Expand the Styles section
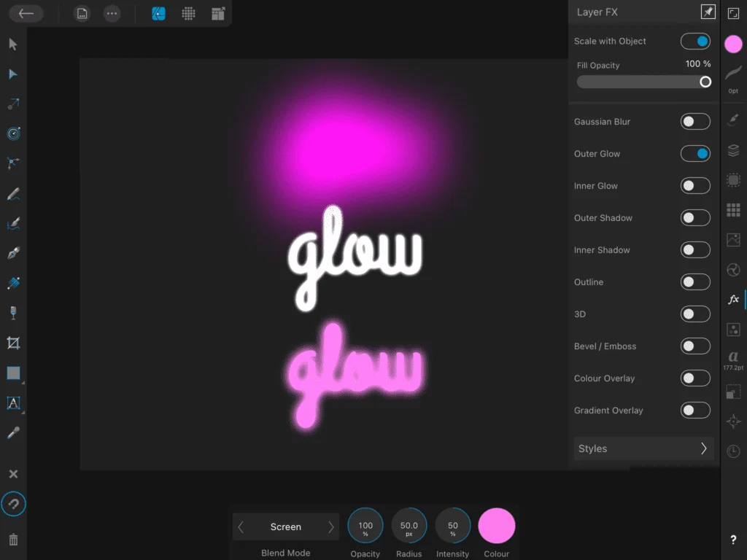The width and height of the screenshot is (747, 560). pos(640,448)
